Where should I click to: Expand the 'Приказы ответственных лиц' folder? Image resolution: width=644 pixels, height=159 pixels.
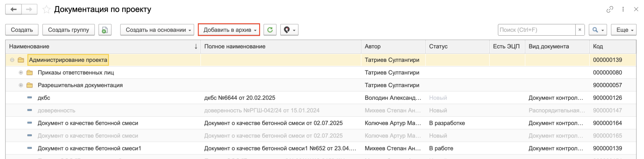point(21,73)
